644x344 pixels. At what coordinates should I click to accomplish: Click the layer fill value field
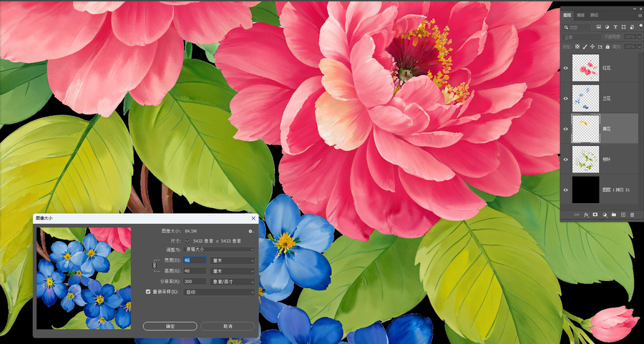pos(630,46)
